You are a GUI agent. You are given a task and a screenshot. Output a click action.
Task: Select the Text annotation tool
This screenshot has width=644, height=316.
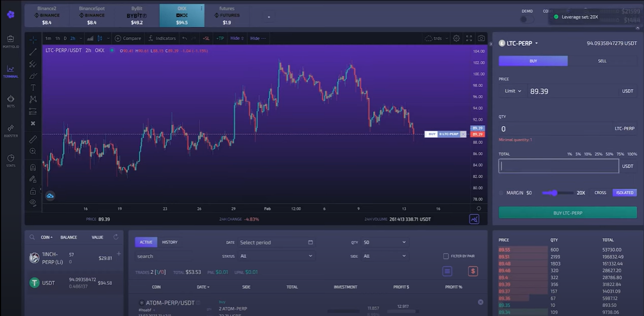click(x=33, y=88)
